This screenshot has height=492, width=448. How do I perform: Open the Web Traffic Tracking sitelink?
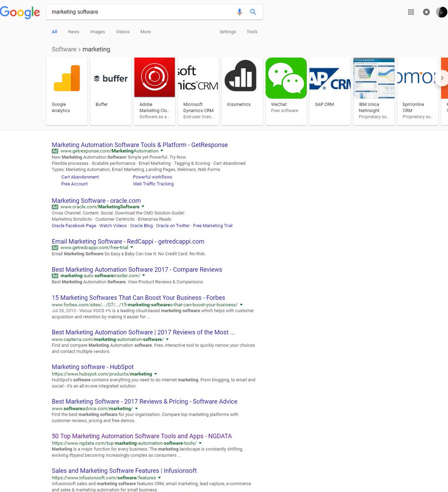(x=153, y=184)
